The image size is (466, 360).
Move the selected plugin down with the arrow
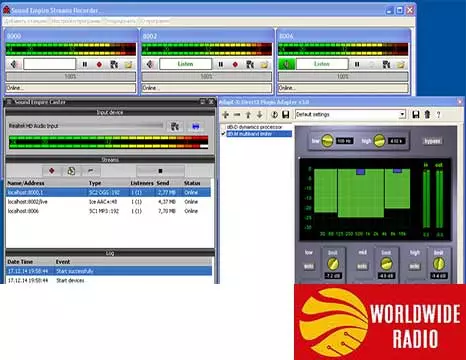(x=259, y=115)
